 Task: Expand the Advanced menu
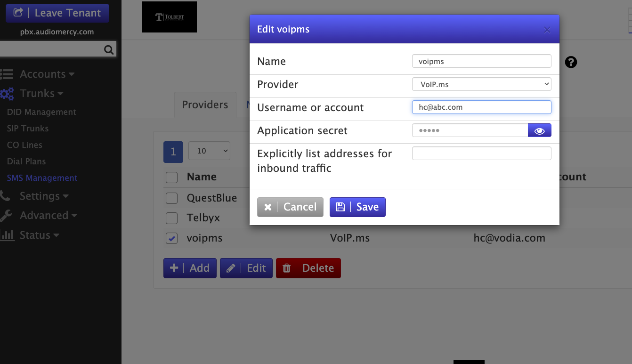coord(49,215)
